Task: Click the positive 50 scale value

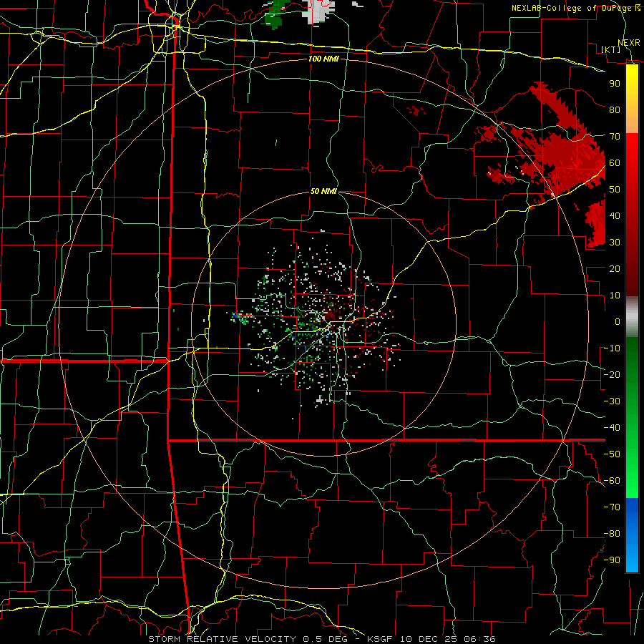Action: [x=615, y=190]
